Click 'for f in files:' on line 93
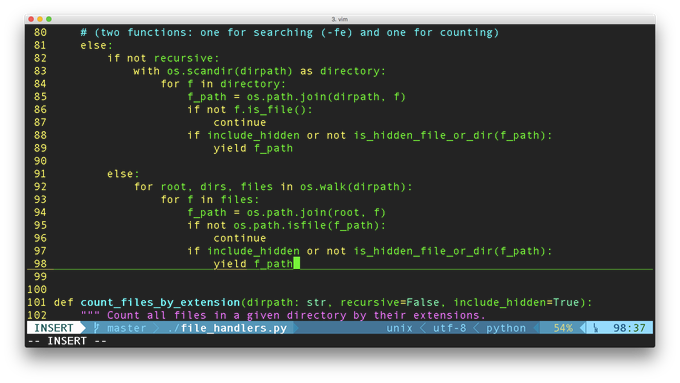Viewport: 680px width, 383px height. pyautogui.click(x=210, y=200)
